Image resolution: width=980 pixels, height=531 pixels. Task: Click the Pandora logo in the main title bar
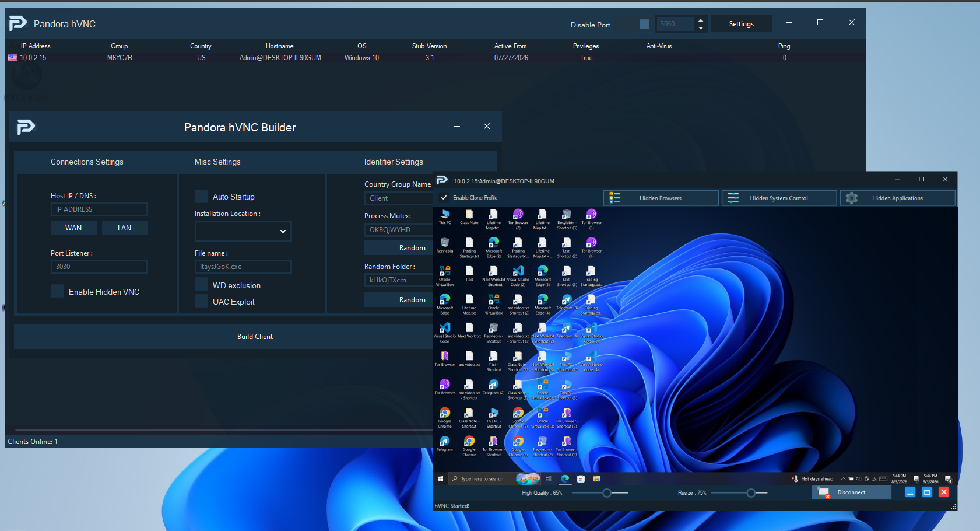[x=18, y=23]
